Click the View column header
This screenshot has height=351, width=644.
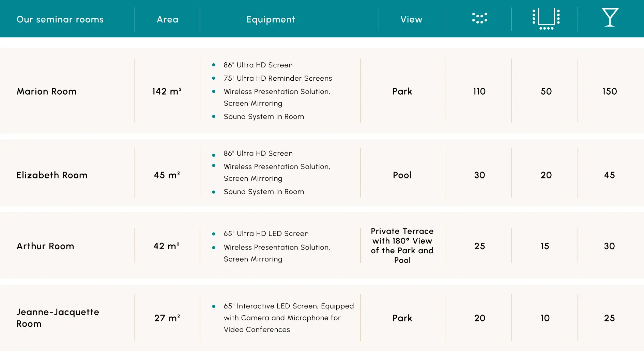[x=411, y=19]
